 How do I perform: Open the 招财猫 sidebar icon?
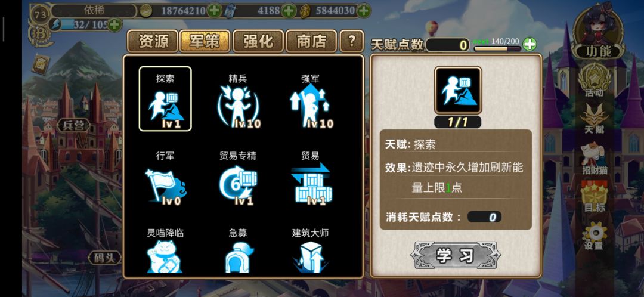click(x=595, y=159)
